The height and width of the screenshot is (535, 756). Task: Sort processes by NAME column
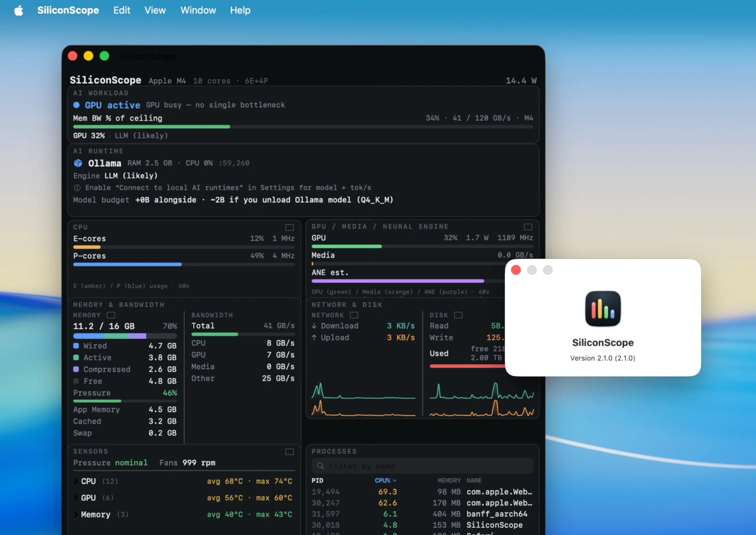[x=474, y=481]
